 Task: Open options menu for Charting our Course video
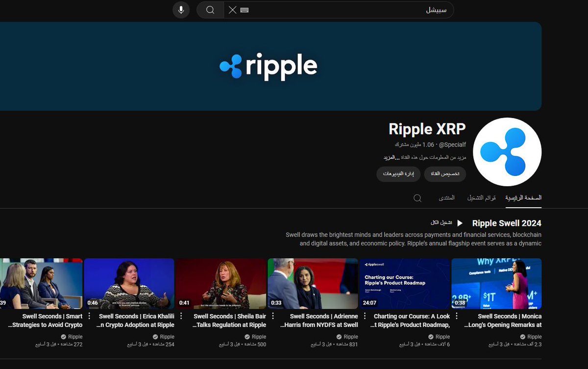365,317
